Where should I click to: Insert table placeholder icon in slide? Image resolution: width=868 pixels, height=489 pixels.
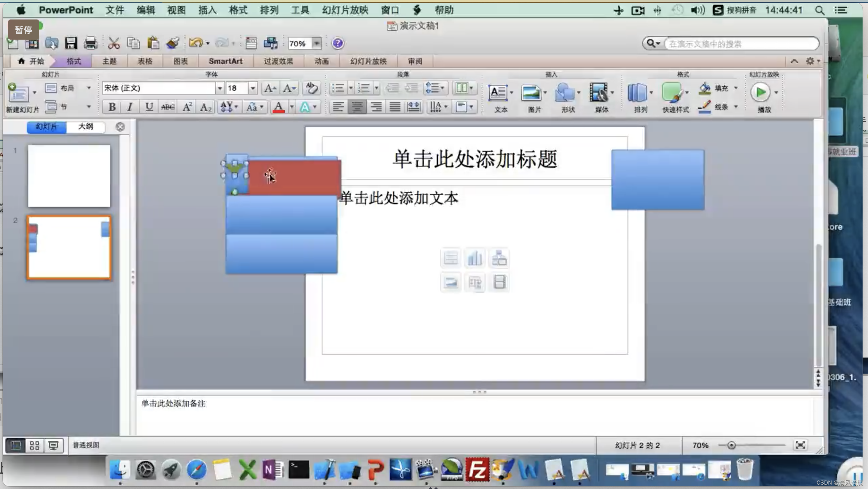(450, 258)
